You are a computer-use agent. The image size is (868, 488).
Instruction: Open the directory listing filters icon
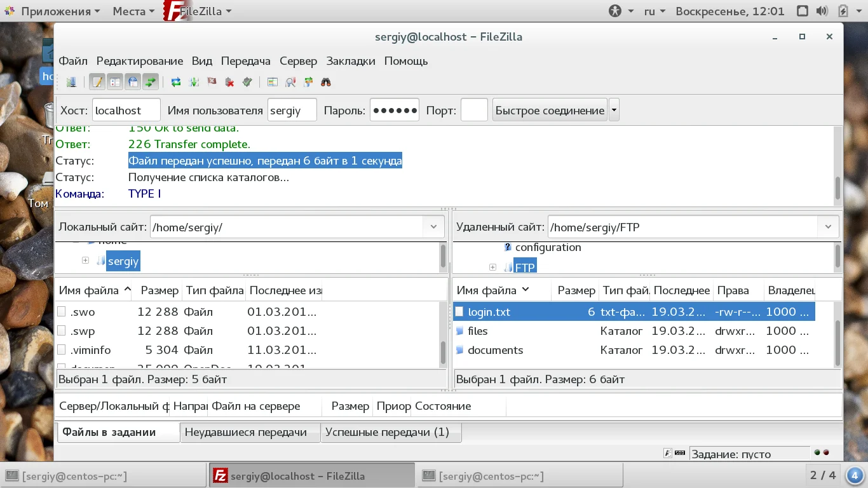(273, 82)
